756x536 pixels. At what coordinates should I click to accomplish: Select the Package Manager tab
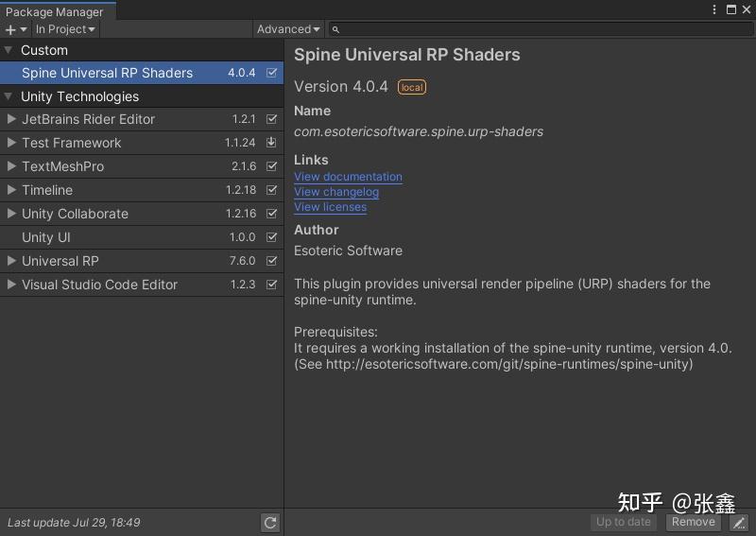pyautogui.click(x=55, y=11)
